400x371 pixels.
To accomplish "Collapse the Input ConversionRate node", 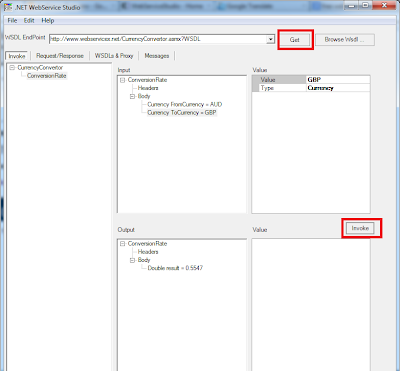I will tap(122, 80).
